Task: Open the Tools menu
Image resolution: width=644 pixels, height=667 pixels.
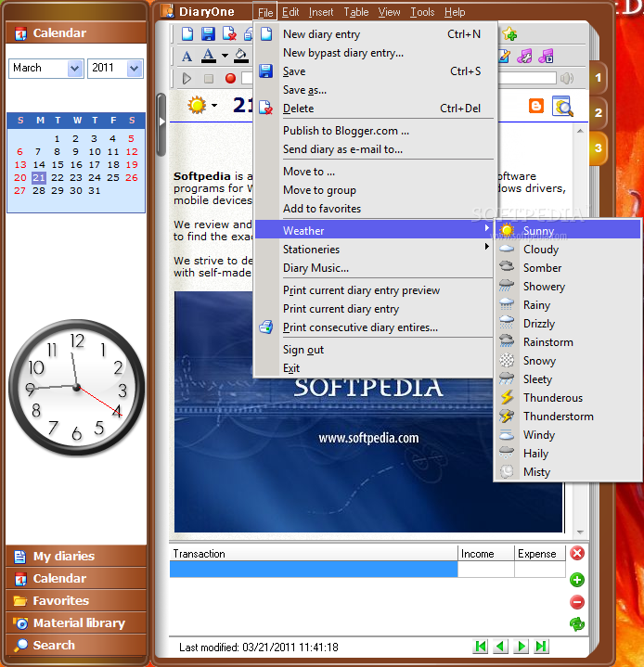Action: point(422,12)
